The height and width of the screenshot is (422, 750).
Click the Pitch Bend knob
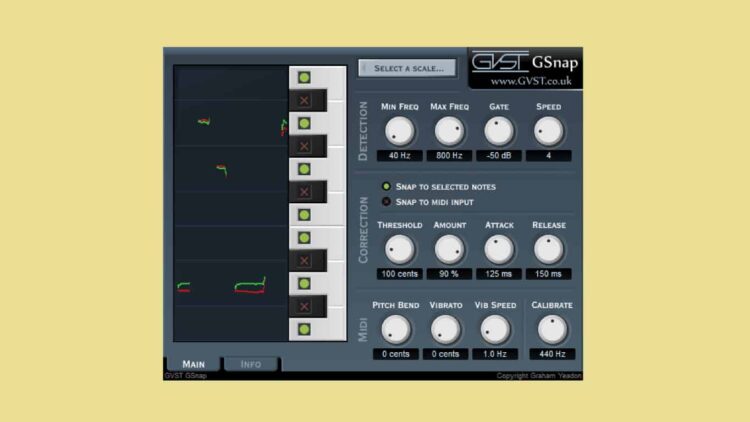(x=396, y=330)
